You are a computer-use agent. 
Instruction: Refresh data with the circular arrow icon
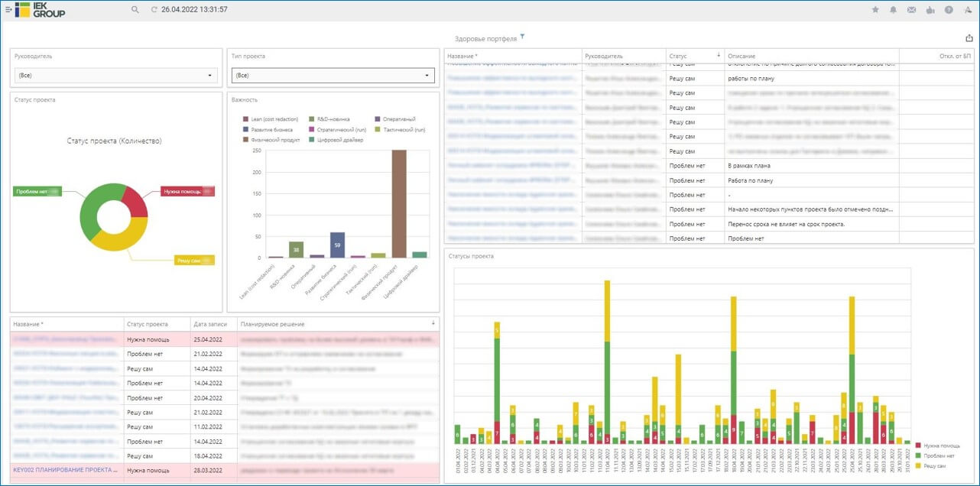(154, 10)
